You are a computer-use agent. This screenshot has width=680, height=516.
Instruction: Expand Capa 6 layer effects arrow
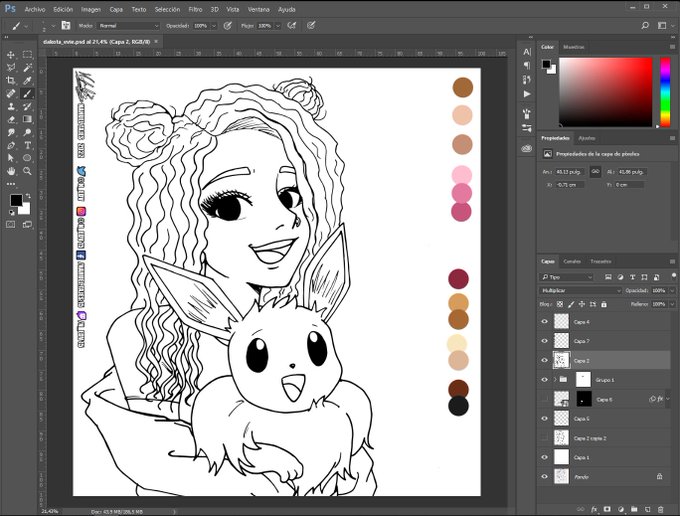[667, 399]
